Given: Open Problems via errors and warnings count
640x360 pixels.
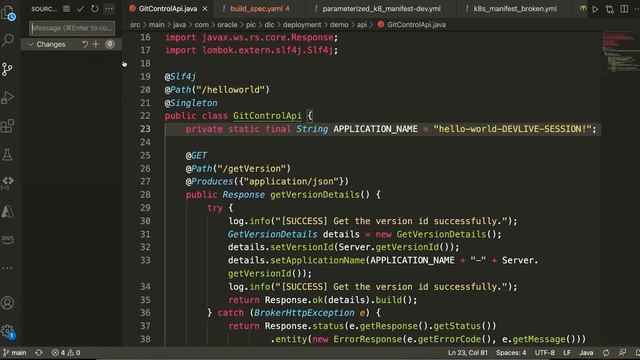Looking at the screenshot, I should (66, 353).
